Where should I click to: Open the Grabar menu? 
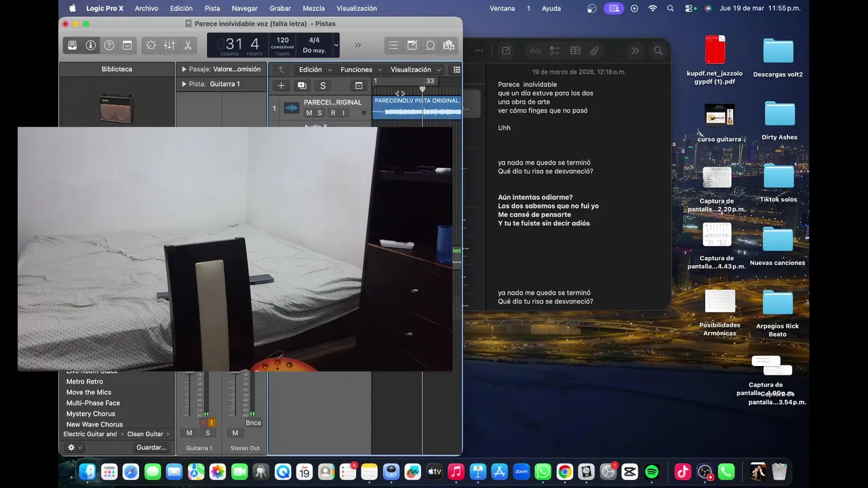[280, 8]
